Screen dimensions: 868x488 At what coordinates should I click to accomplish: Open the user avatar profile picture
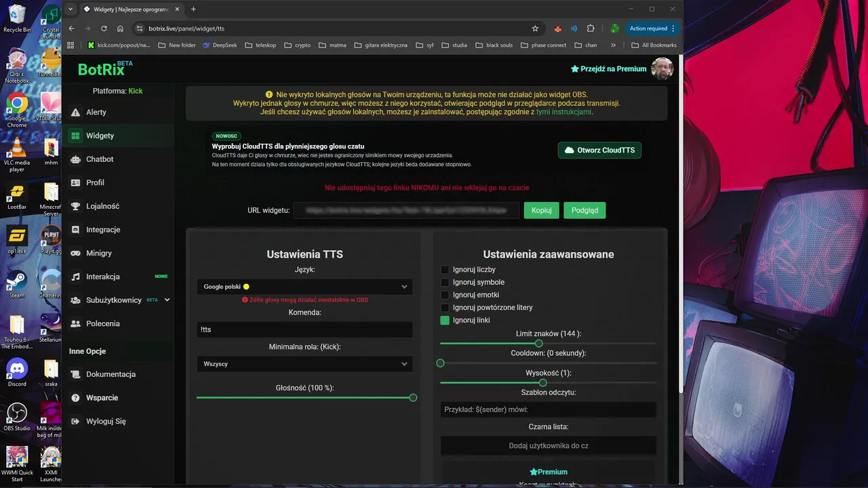[662, 68]
